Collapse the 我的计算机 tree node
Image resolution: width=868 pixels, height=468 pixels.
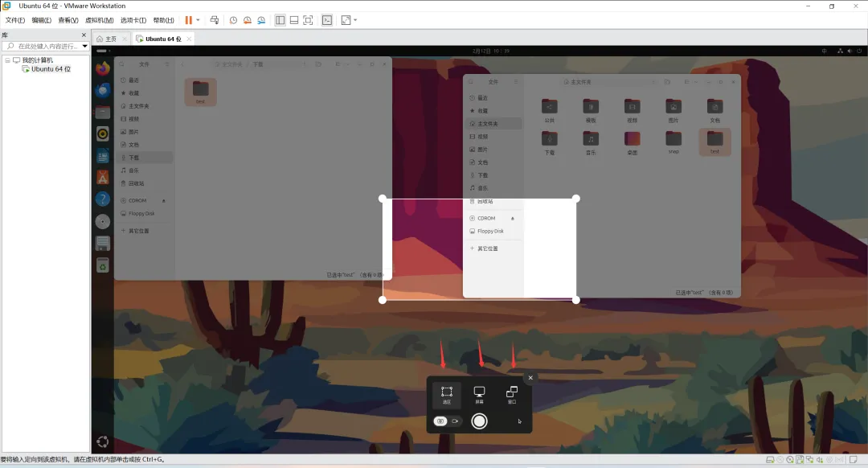point(7,60)
